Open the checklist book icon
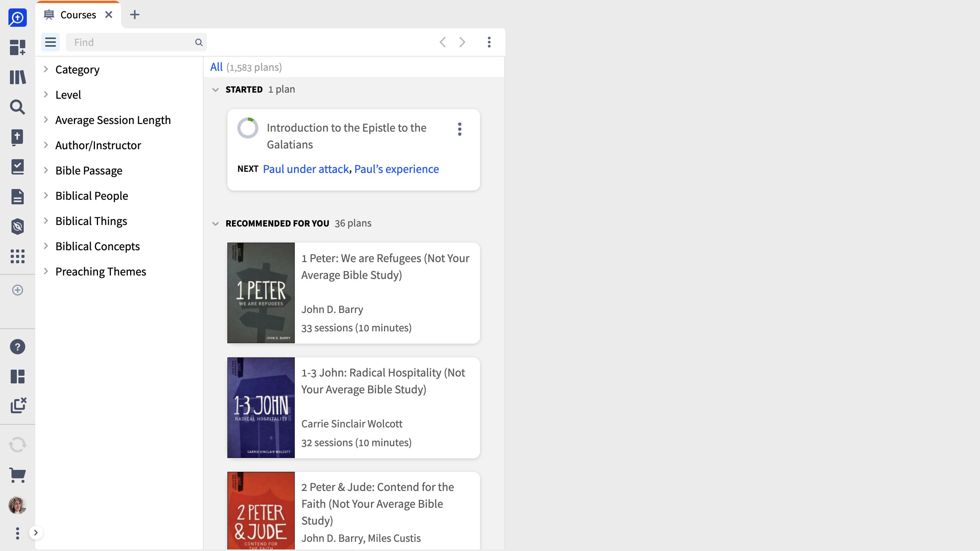The image size is (980, 551). coord(18,167)
